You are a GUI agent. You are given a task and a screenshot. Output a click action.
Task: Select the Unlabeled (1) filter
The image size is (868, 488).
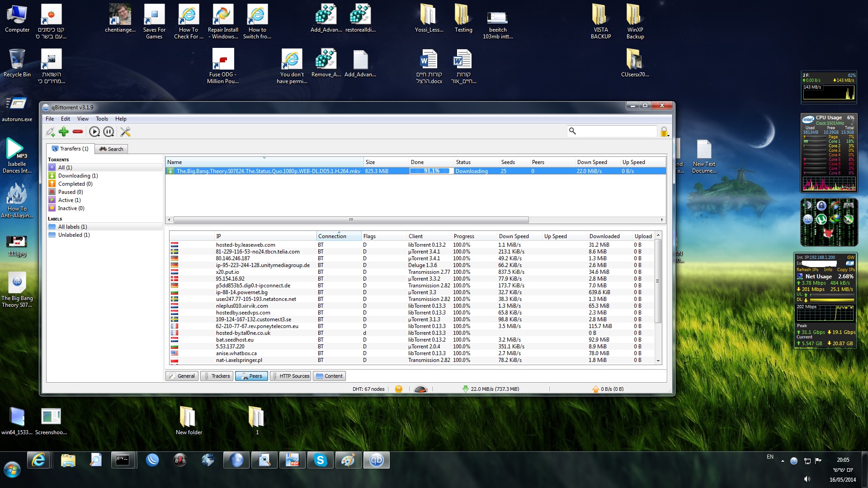[x=105, y=235]
